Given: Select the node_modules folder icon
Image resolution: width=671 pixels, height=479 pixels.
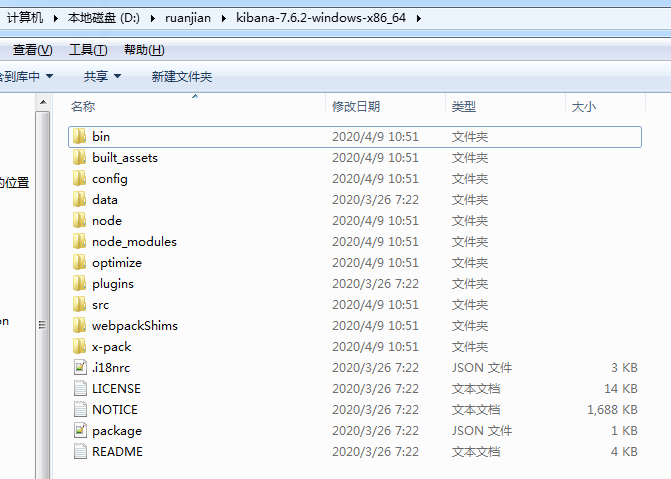Looking at the screenshot, I should (80, 241).
